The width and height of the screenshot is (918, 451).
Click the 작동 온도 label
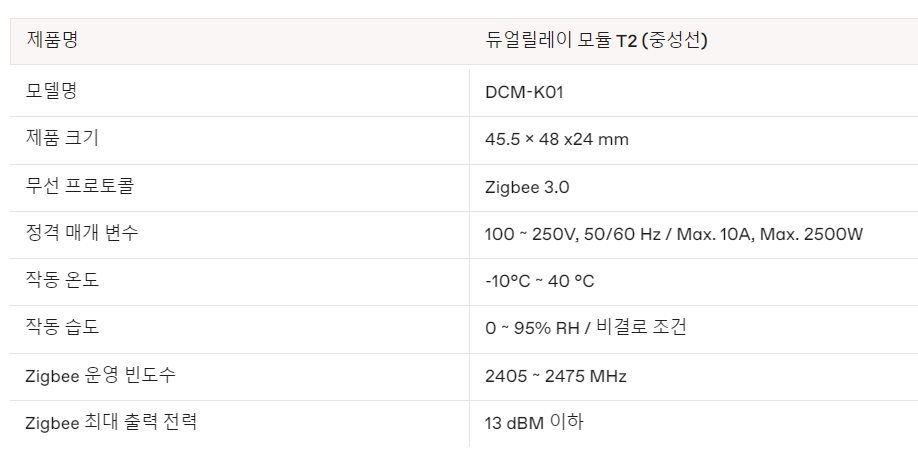pos(62,280)
